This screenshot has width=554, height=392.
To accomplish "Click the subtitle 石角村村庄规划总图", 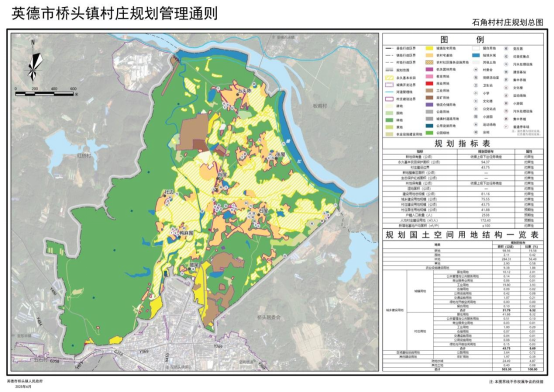I will click(507, 23).
